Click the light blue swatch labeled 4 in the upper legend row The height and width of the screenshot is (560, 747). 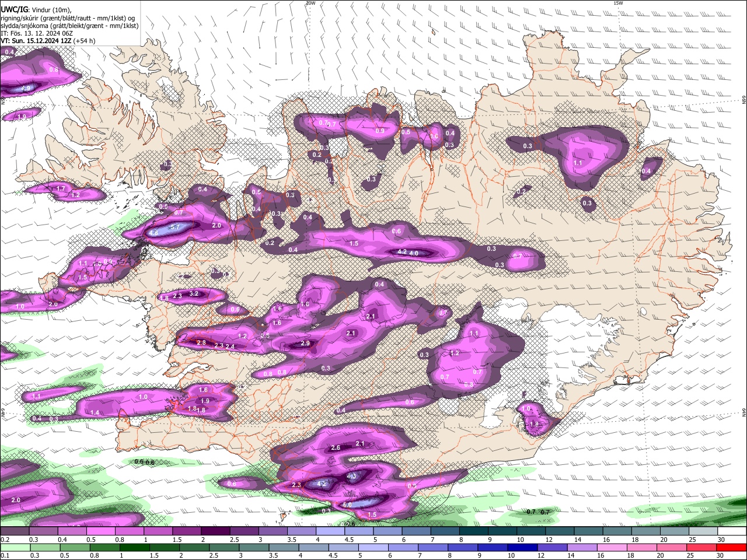pos(330,531)
